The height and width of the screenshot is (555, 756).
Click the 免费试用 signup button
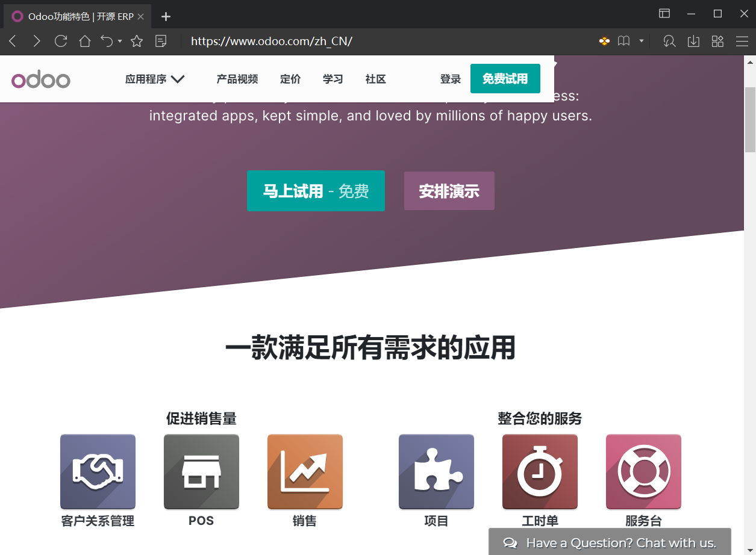click(x=505, y=78)
